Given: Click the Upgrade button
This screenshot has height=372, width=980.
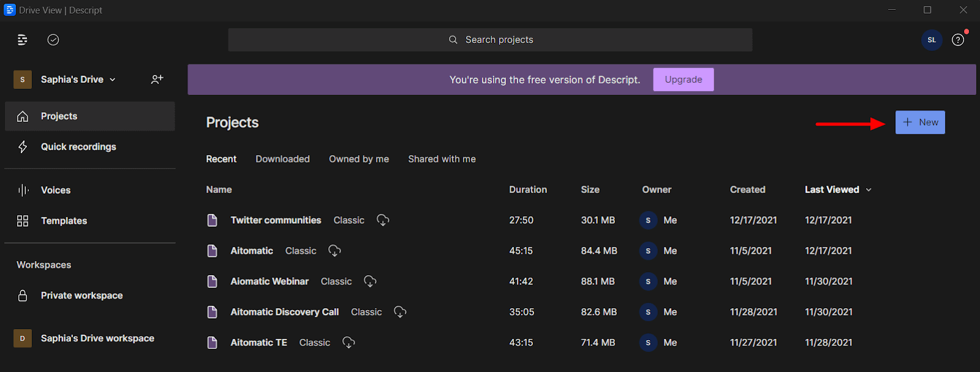Looking at the screenshot, I should pyautogui.click(x=684, y=80).
